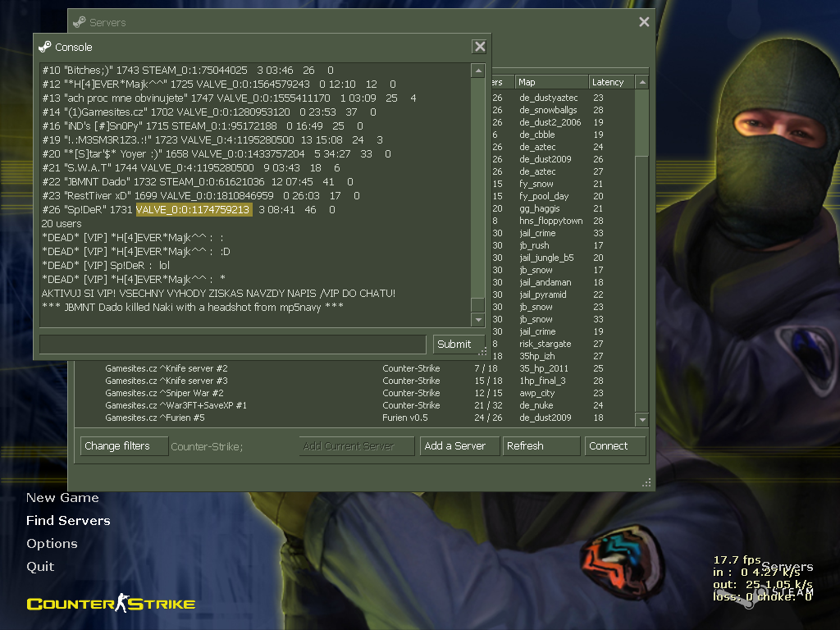Click server list scroll down arrow
This screenshot has width=840, height=630.
[641, 419]
